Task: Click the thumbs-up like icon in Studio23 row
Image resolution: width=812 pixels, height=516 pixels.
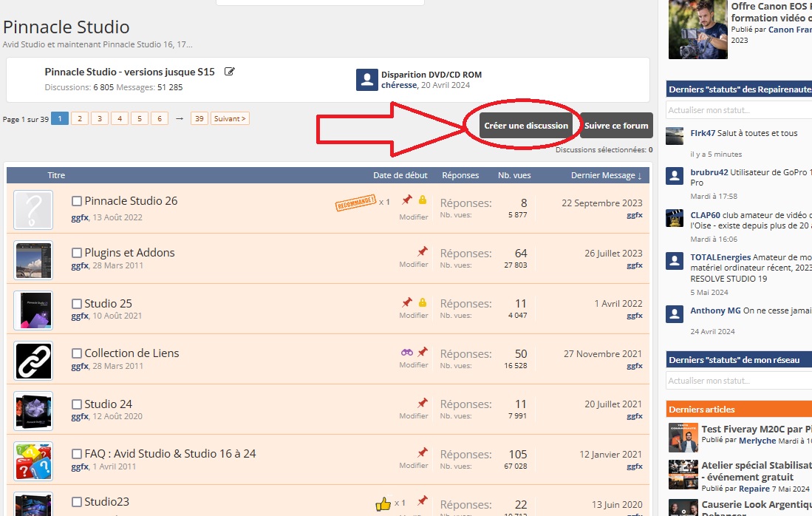Action: coord(383,503)
